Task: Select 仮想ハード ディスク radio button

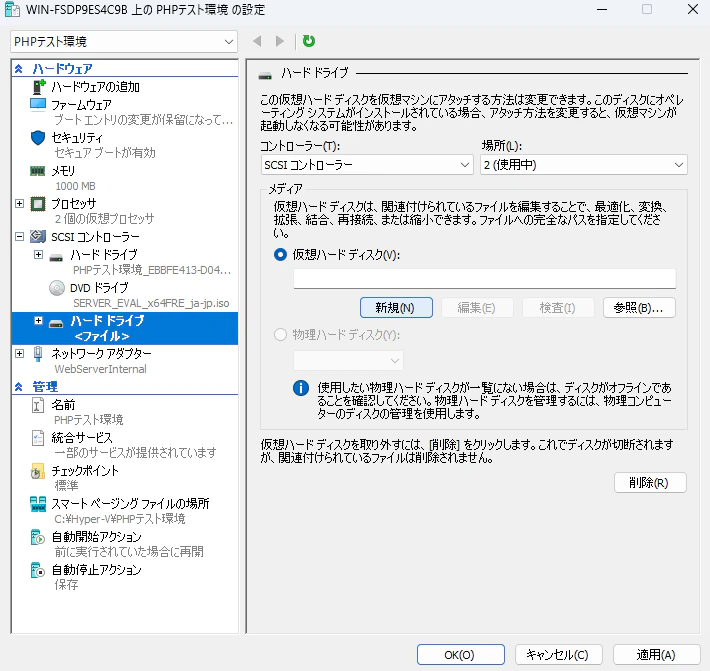Action: click(x=280, y=255)
